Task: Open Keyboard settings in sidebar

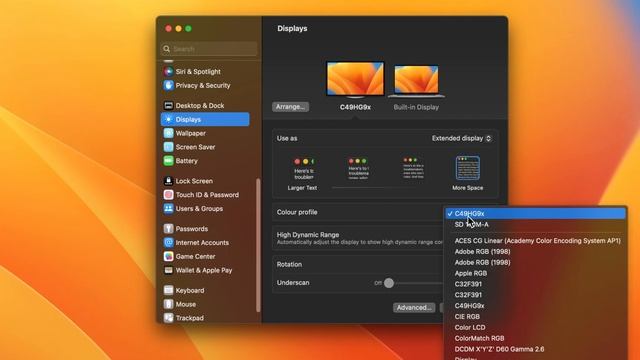Action: pos(205,290)
